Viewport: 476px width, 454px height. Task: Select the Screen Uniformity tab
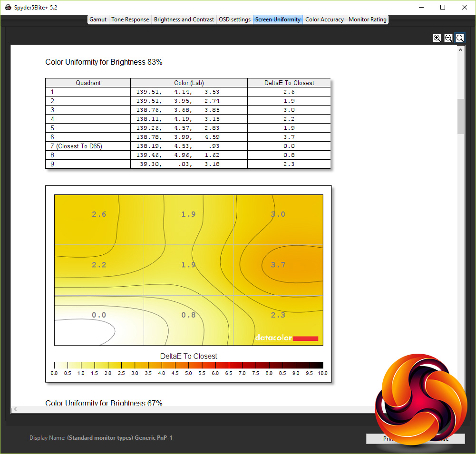(278, 19)
